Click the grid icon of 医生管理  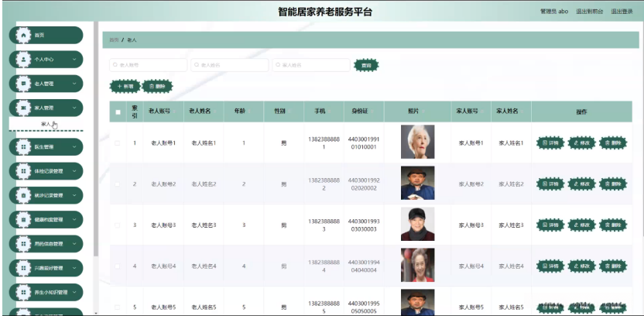pyautogui.click(x=23, y=146)
